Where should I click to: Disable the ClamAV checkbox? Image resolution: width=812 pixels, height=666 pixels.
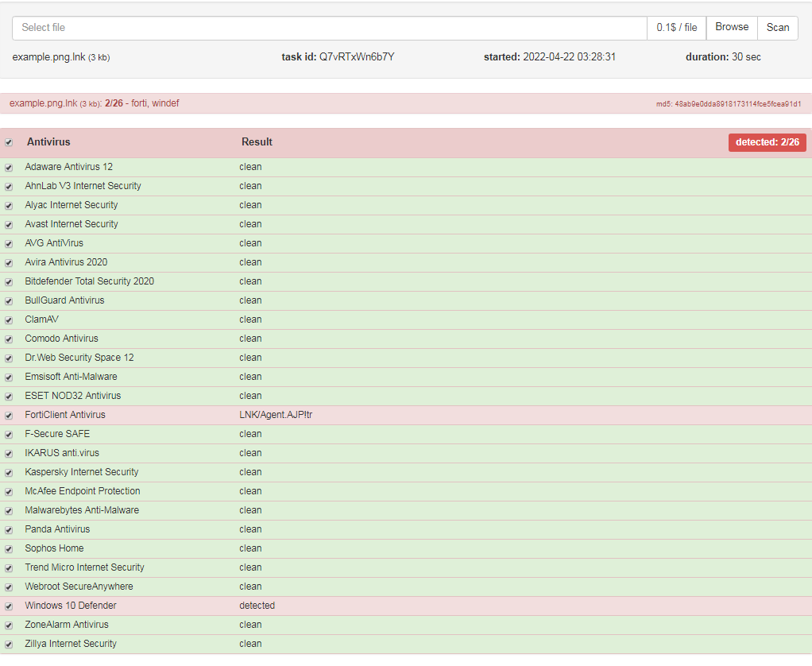9,320
